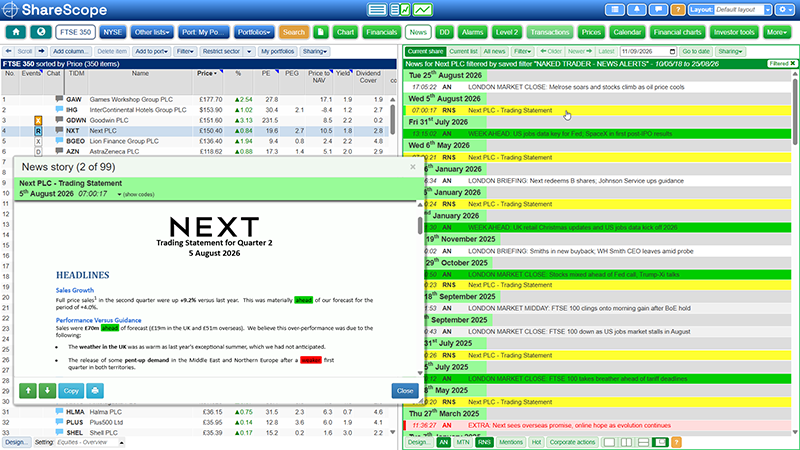Open the orange help question mark in header
Viewport: 800px width, 450px height.
tap(678, 10)
